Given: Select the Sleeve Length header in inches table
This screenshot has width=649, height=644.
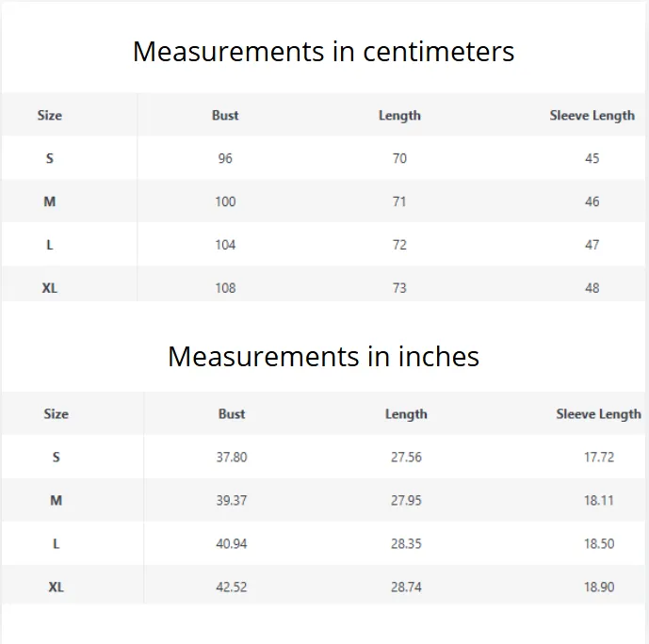Looking at the screenshot, I should pos(598,414).
